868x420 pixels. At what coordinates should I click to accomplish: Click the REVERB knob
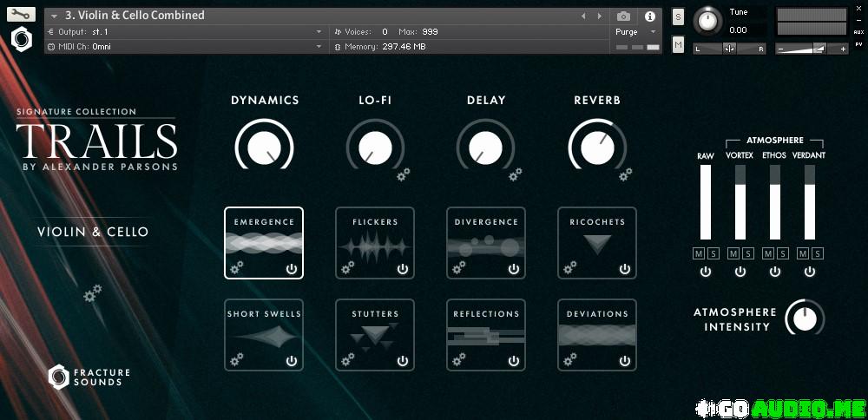click(x=598, y=148)
